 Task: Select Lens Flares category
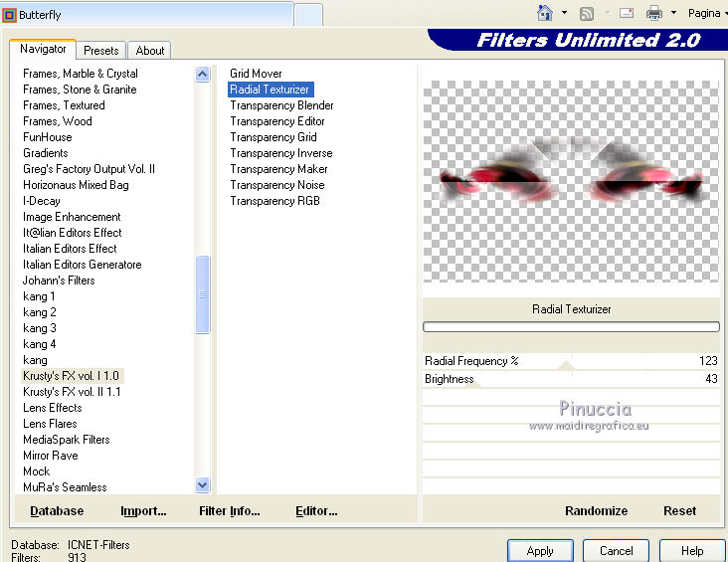click(x=50, y=424)
